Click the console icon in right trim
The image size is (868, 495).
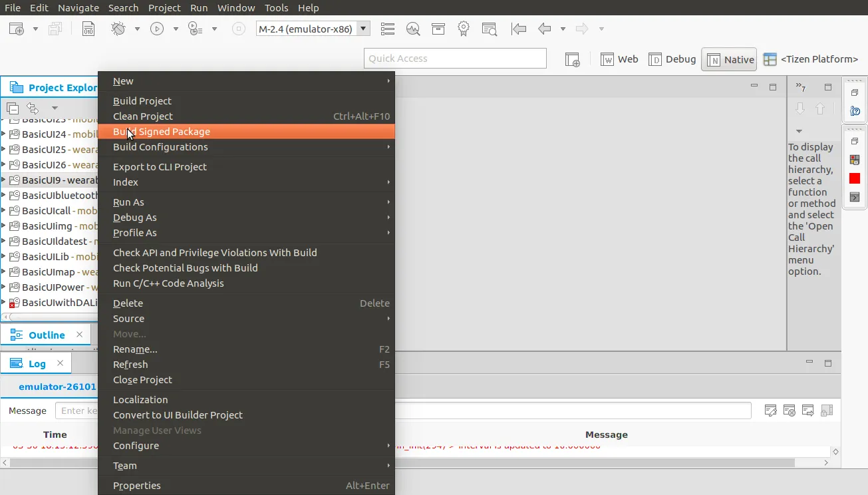pyautogui.click(x=855, y=197)
